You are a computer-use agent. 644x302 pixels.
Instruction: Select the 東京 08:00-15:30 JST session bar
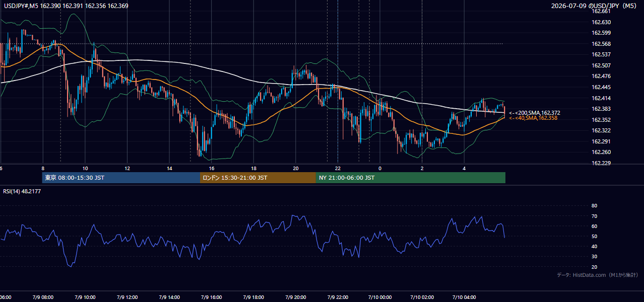click(x=121, y=178)
